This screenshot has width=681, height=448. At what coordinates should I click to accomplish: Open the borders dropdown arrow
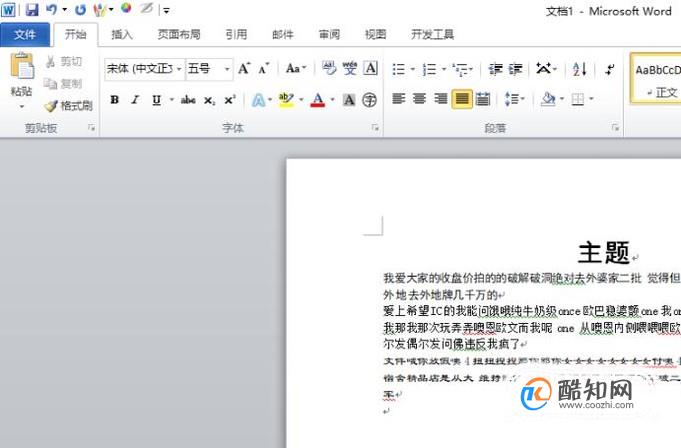pyautogui.click(x=591, y=99)
